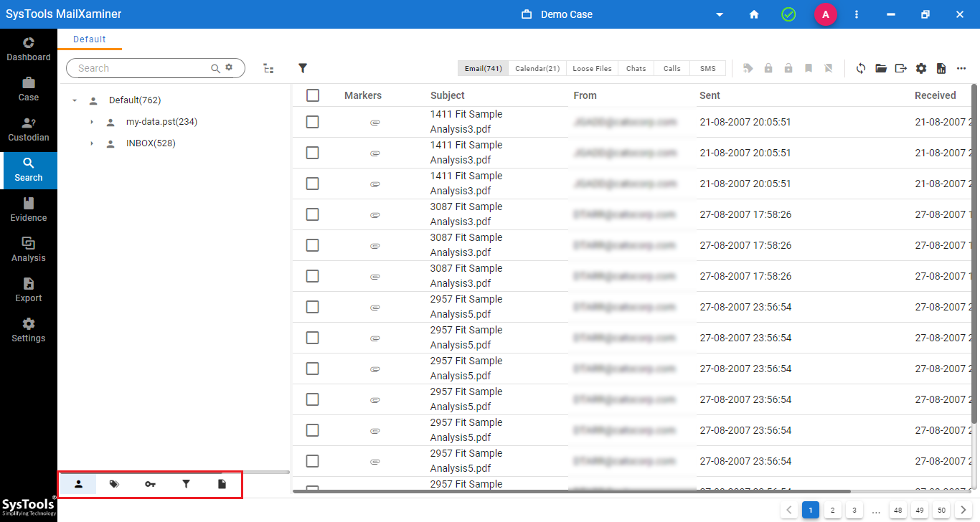Open the horizontal ellipsis more options

(x=961, y=68)
